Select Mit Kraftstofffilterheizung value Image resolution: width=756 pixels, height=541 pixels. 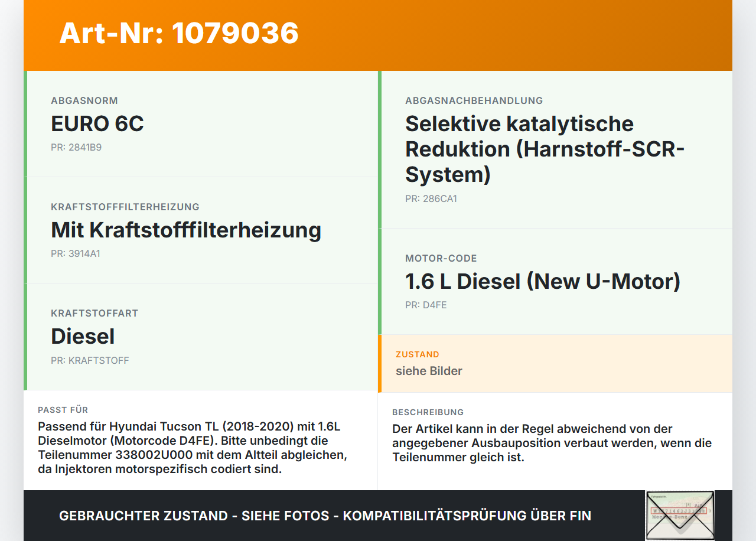coord(186,230)
